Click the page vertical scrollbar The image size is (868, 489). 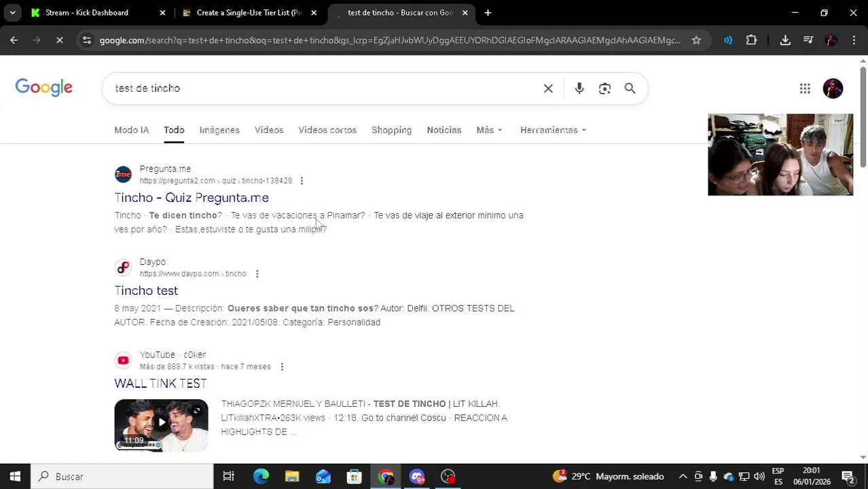(863, 115)
